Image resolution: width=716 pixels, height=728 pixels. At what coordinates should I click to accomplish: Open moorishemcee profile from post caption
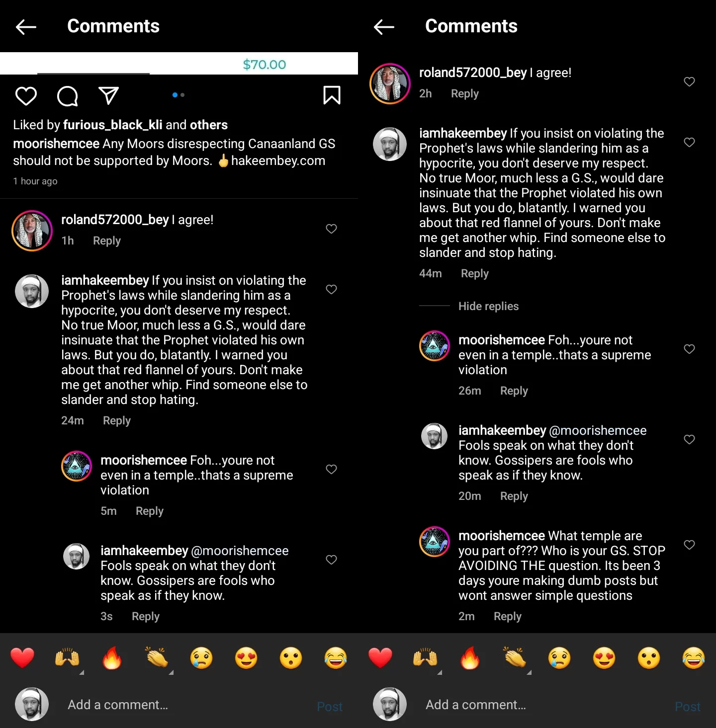(x=56, y=144)
